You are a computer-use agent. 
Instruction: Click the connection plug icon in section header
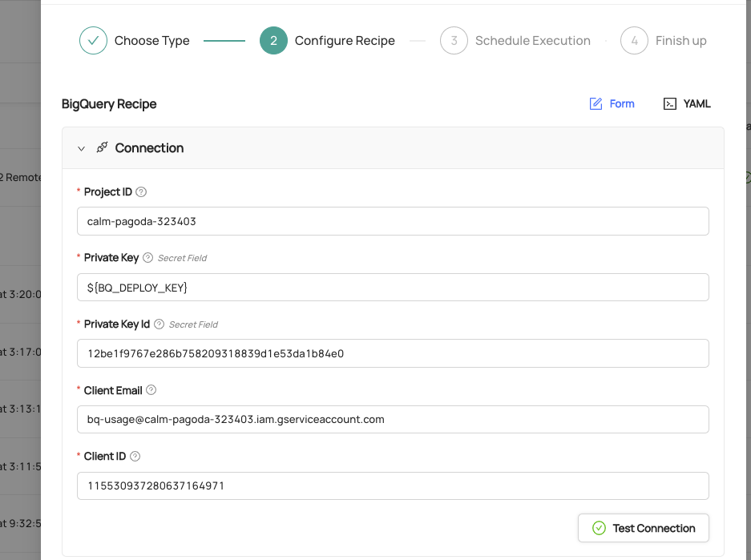click(102, 147)
